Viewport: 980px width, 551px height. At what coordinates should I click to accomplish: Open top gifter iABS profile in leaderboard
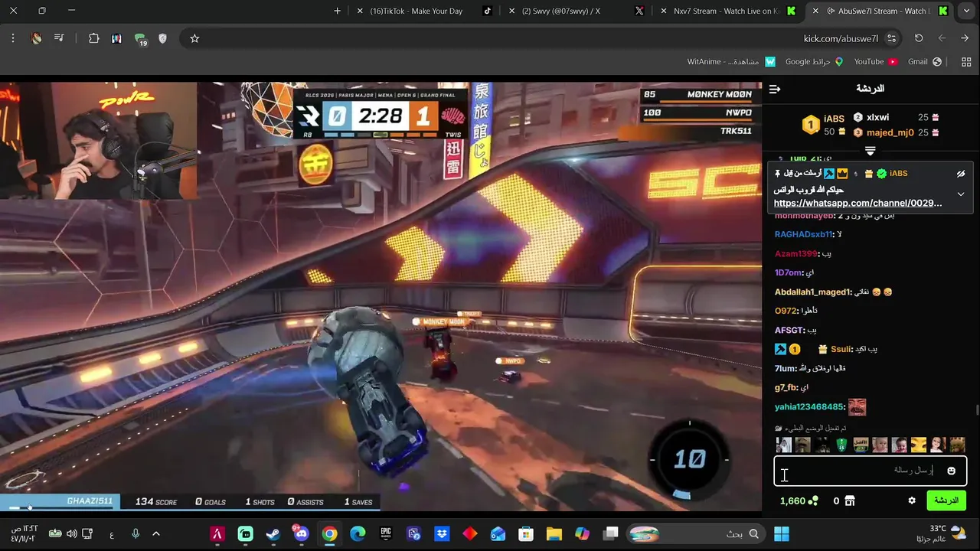[x=834, y=118]
